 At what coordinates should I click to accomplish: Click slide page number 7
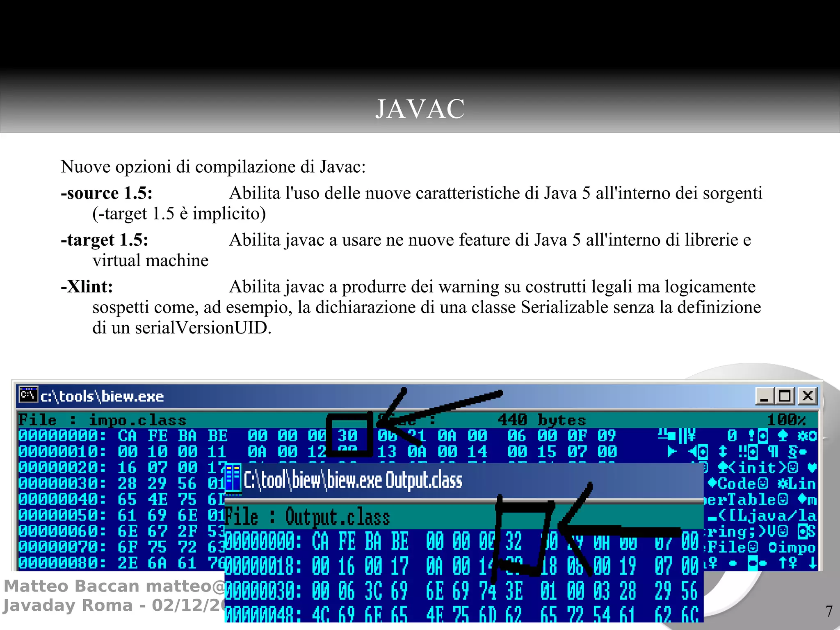click(829, 612)
